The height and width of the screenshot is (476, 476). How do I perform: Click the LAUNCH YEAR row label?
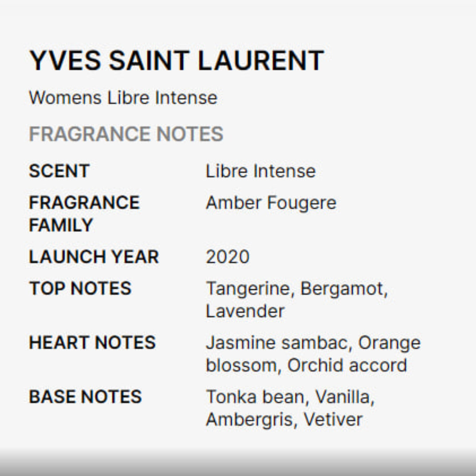(x=94, y=257)
